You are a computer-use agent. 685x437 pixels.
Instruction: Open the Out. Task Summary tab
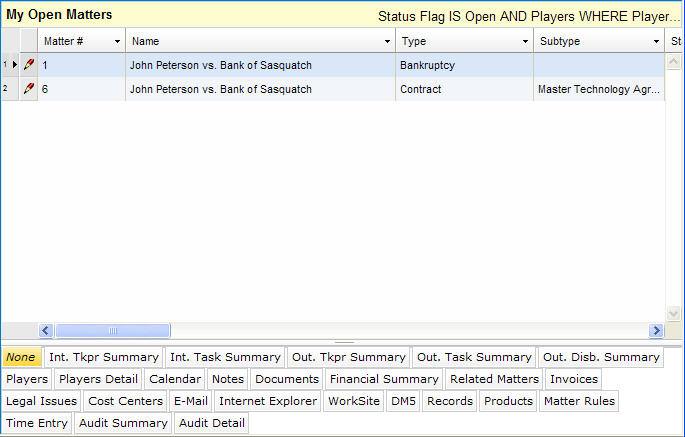(474, 357)
